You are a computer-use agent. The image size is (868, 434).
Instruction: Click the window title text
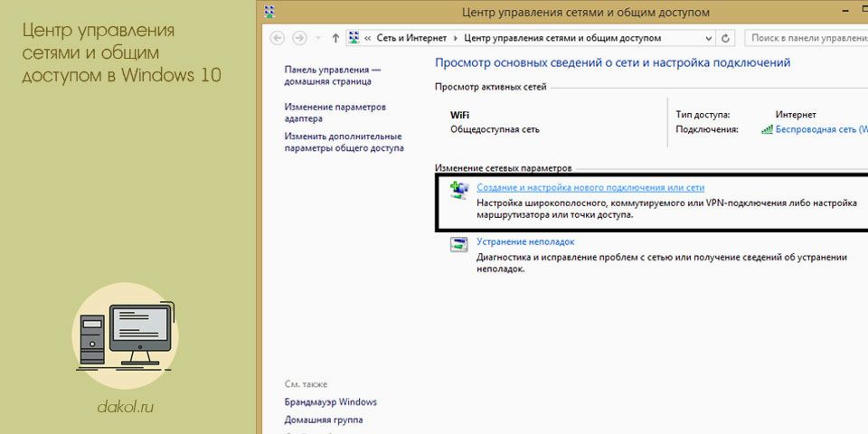click(x=585, y=12)
